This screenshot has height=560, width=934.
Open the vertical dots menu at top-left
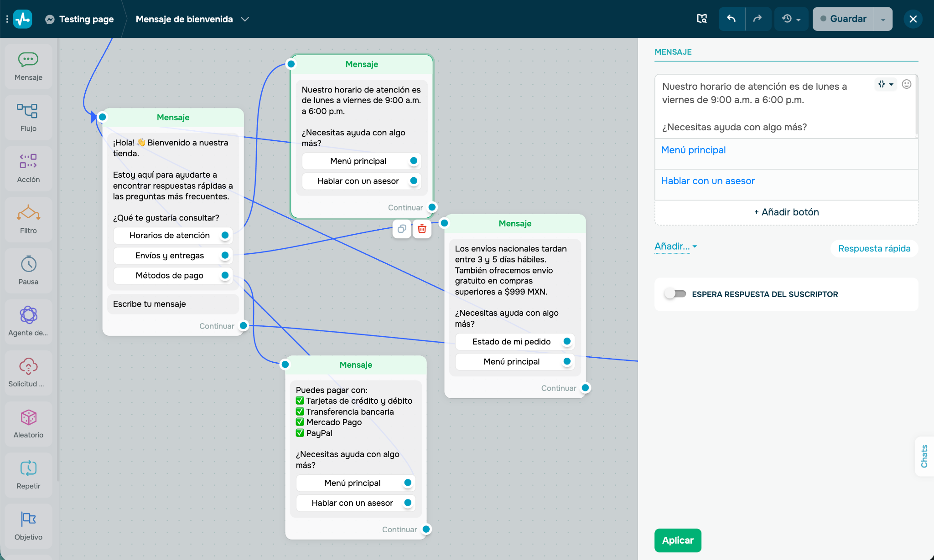point(7,19)
